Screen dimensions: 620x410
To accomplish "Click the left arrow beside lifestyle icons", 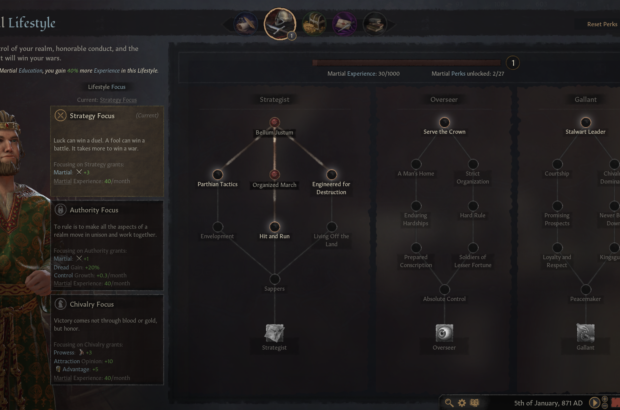I will pyautogui.click(x=227, y=25).
